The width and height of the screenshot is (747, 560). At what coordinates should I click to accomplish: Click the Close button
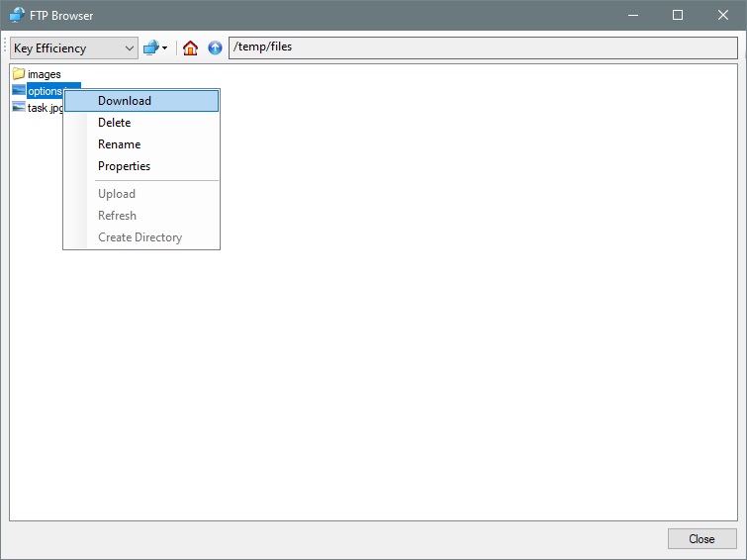point(701,539)
